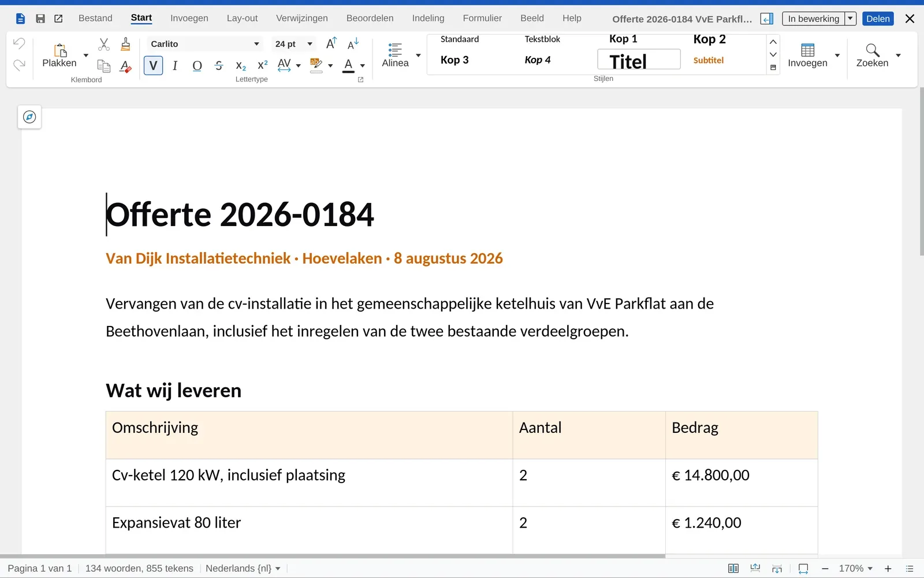Viewport: 924px width, 578px height.
Task: Click character spacing AV icon
Action: (284, 65)
